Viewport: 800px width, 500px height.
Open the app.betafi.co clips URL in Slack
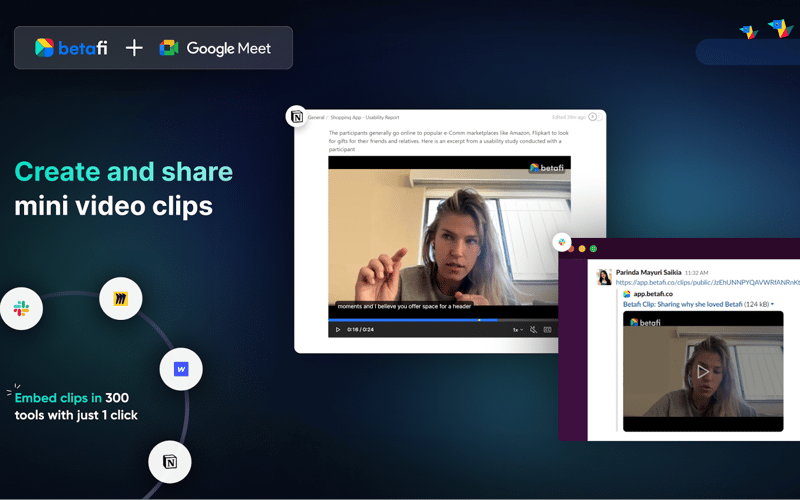pos(708,282)
